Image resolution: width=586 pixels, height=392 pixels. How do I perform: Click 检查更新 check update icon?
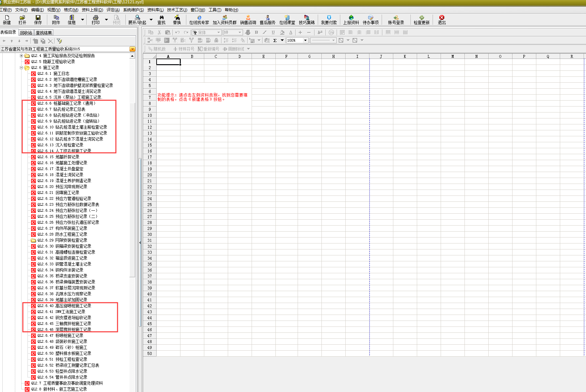click(421, 20)
